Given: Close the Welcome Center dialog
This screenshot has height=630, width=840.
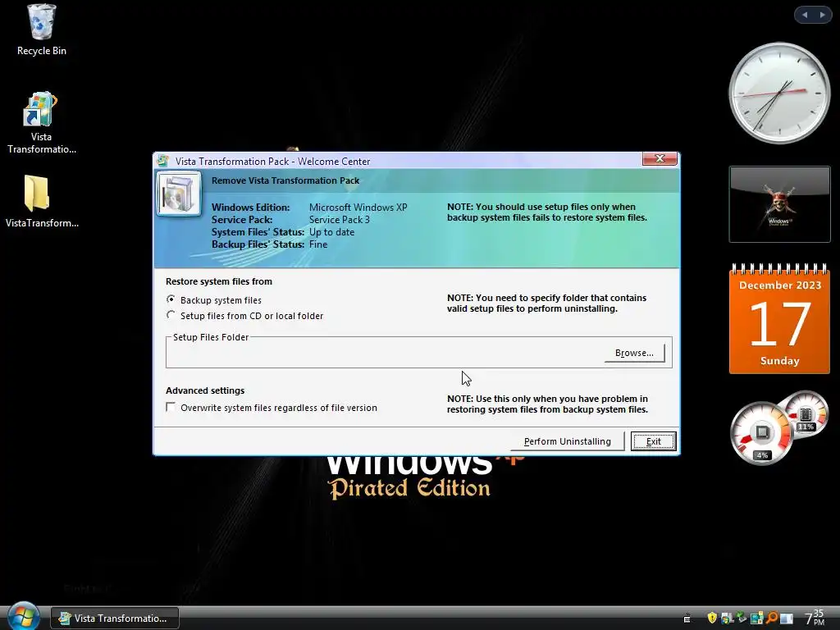Looking at the screenshot, I should [660, 158].
